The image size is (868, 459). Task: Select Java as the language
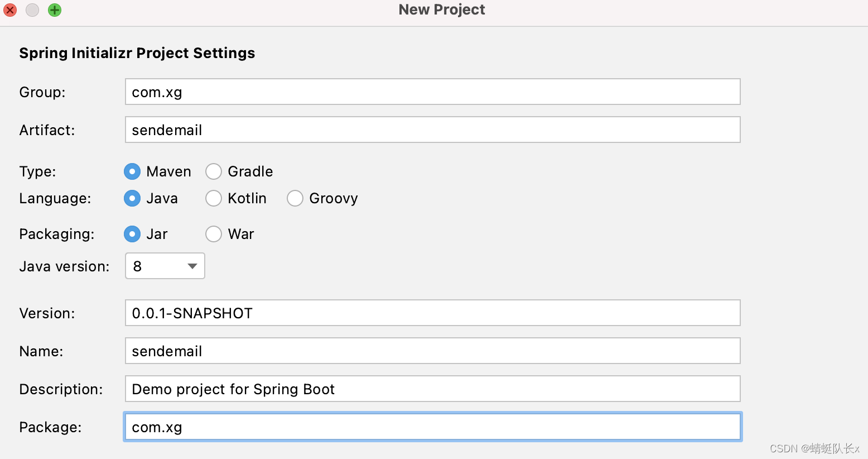(132, 198)
